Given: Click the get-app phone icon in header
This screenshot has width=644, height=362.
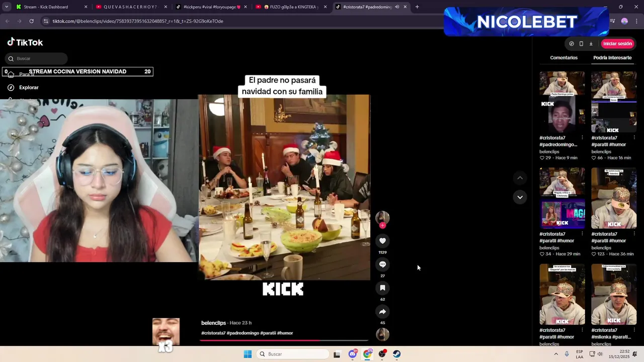Looking at the screenshot, I should [581, 44].
